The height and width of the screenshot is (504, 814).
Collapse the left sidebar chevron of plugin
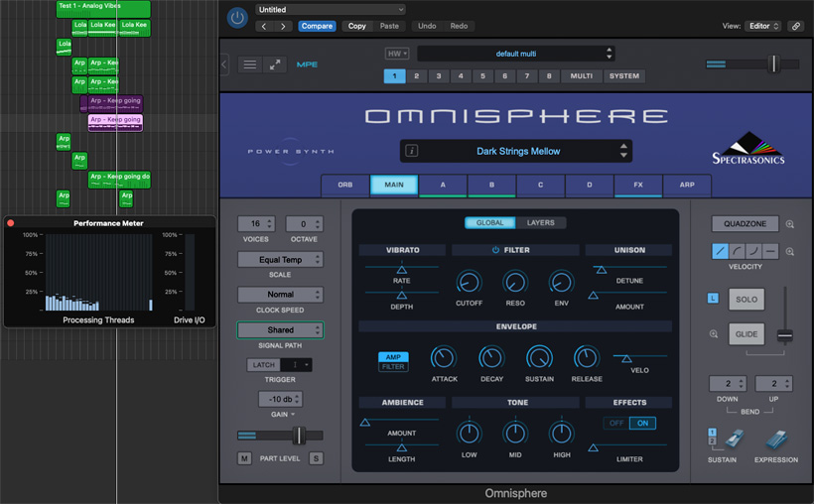coord(224,64)
